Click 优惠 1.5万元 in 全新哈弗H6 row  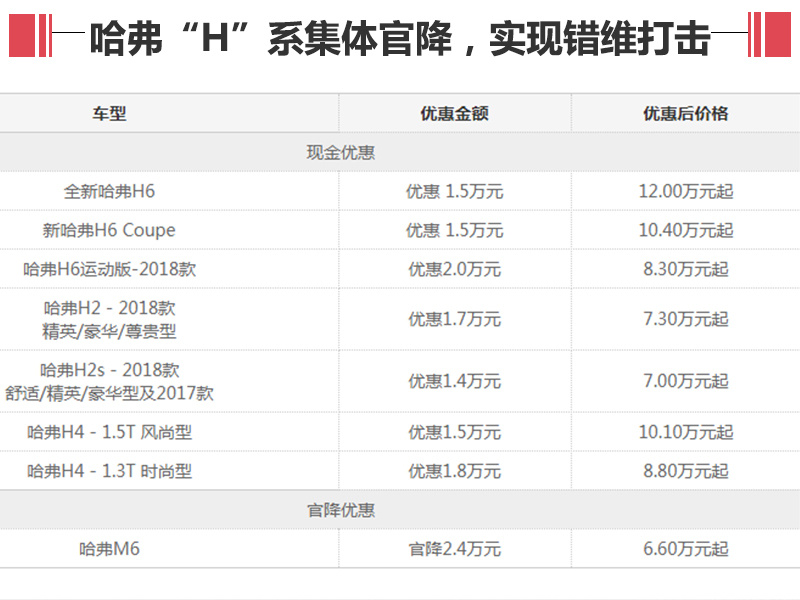point(455,191)
